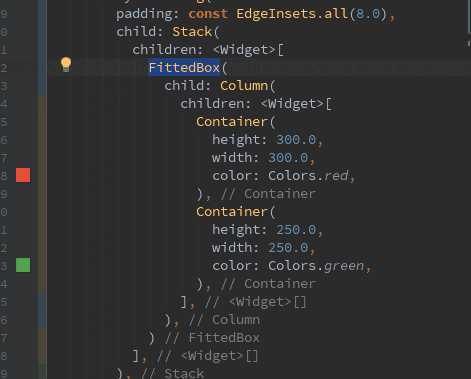The image size is (471, 379).
Task: Click the yellow lightbulb quick-fix icon
Action: click(x=66, y=64)
